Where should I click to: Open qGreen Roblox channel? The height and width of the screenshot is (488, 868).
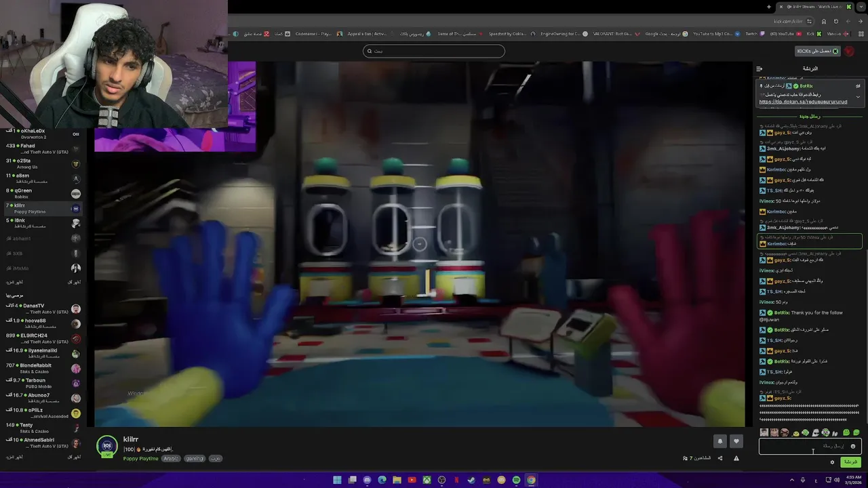pos(42,193)
